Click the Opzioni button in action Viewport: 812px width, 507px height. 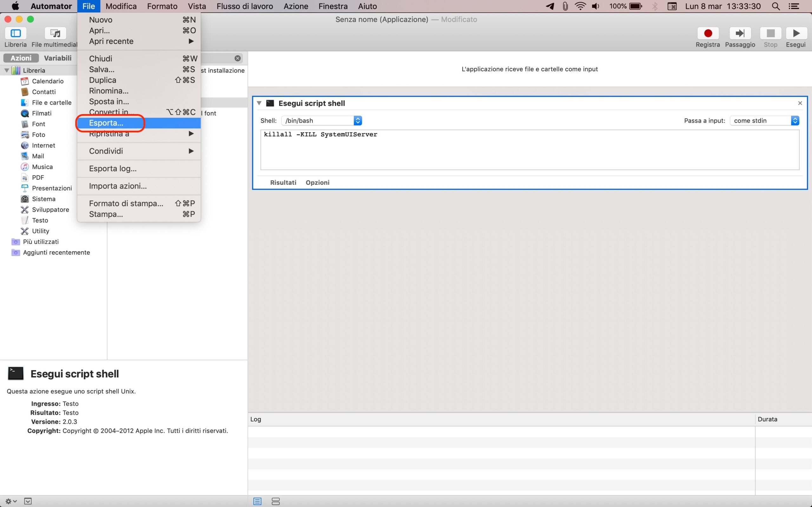pyautogui.click(x=318, y=183)
